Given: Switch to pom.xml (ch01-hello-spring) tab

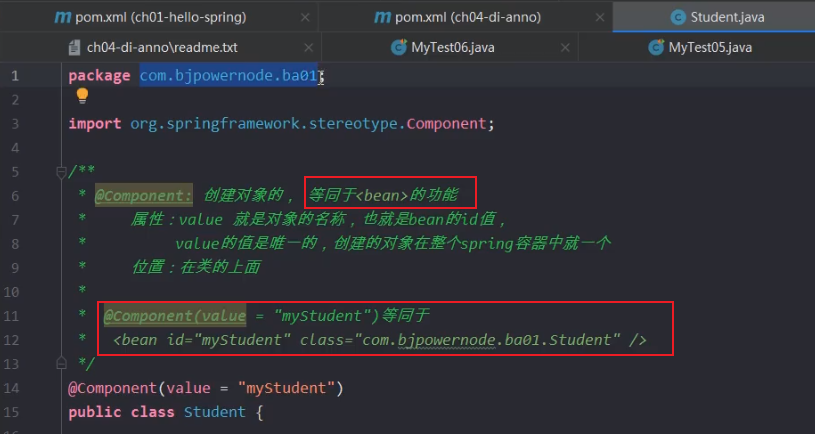Looking at the screenshot, I should point(160,17).
